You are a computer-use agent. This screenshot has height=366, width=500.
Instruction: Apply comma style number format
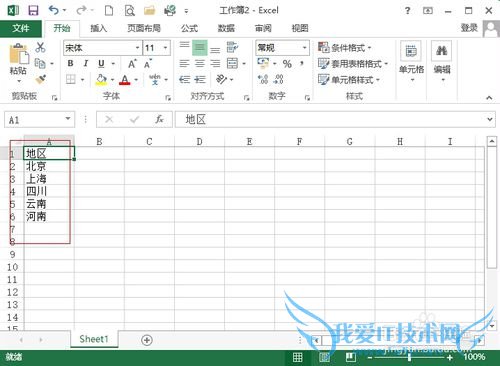302,63
